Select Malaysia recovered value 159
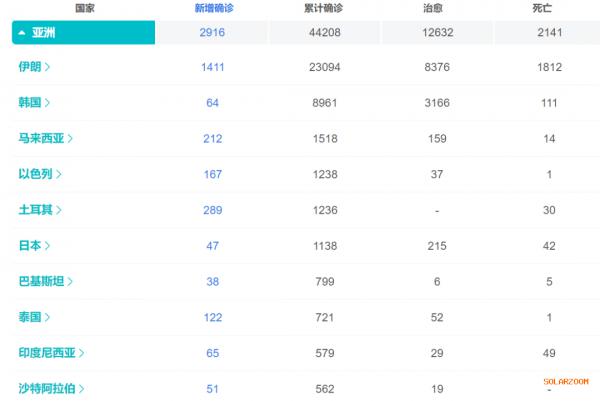Viewport: 600px width, 401px height. pyautogui.click(x=437, y=139)
